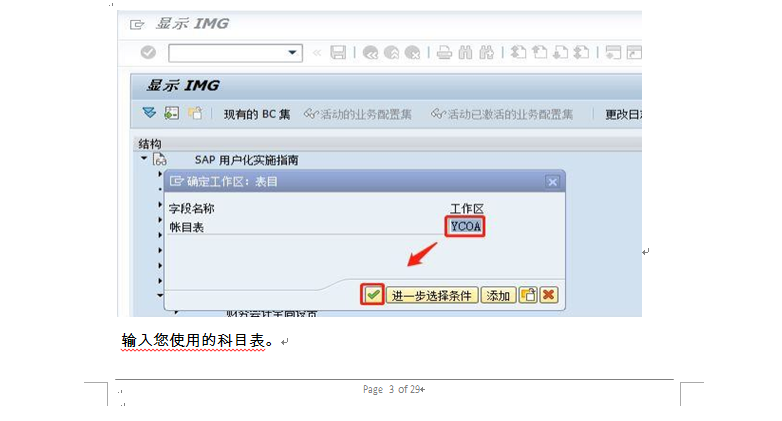Viewport: 782px width, 421px height.
Task: Click 进一步选择条件 button
Action: tap(431, 295)
